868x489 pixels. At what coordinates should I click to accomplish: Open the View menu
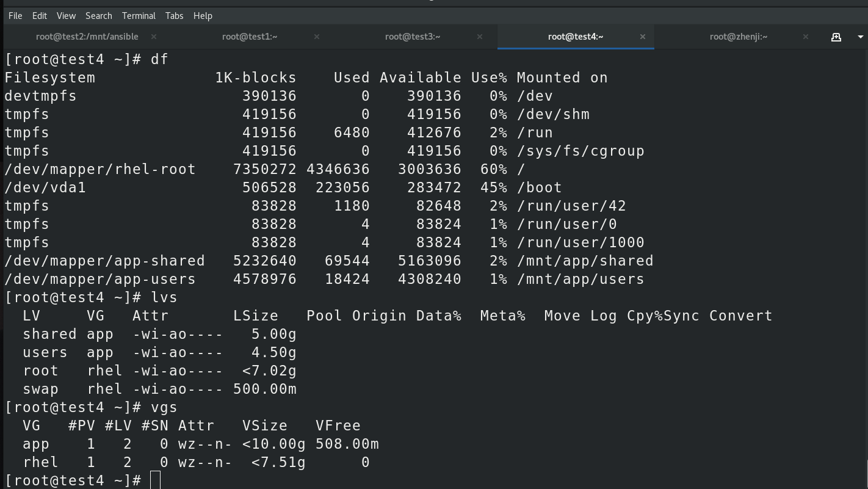click(x=66, y=15)
